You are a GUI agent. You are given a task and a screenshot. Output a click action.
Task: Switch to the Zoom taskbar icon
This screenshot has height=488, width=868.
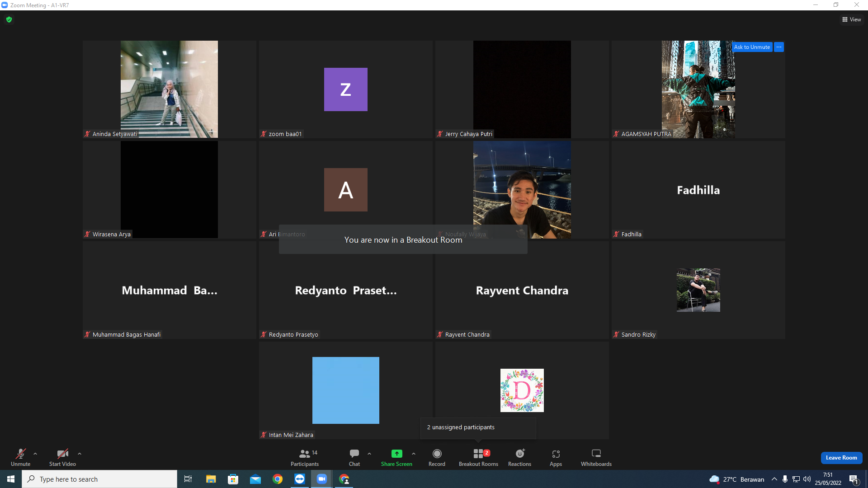322,479
